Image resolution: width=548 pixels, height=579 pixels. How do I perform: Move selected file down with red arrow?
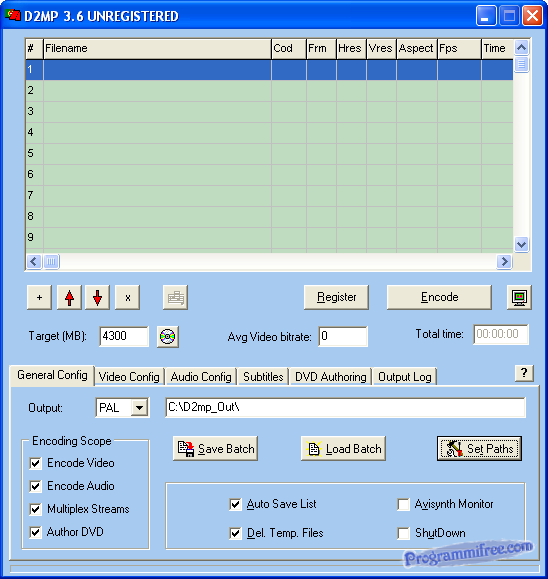(x=97, y=297)
